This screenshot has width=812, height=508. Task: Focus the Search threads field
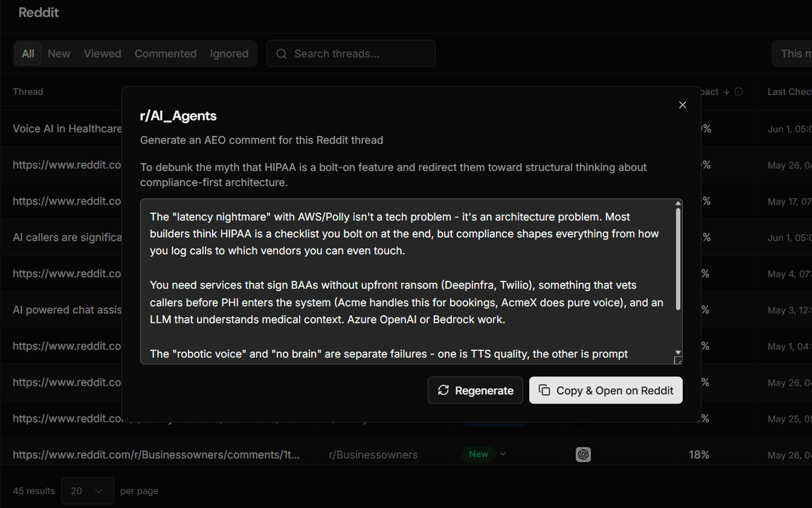[x=351, y=53]
